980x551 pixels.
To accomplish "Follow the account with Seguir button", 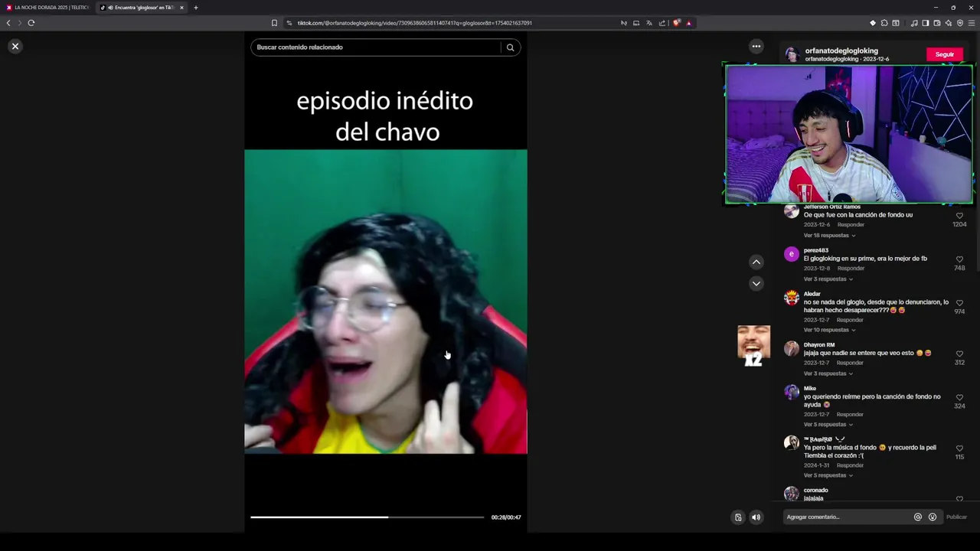I will coord(945,54).
